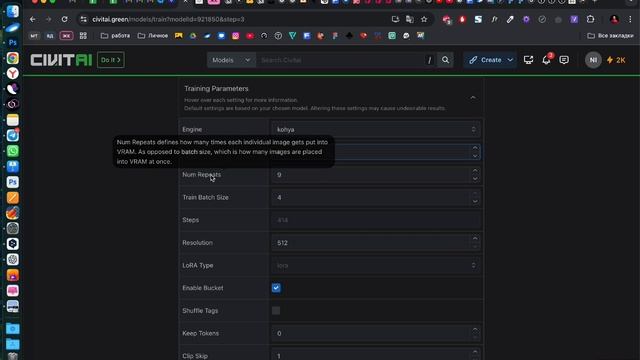The width and height of the screenshot is (640, 360).
Task: Click the Steps label
Action: pyautogui.click(x=190, y=220)
